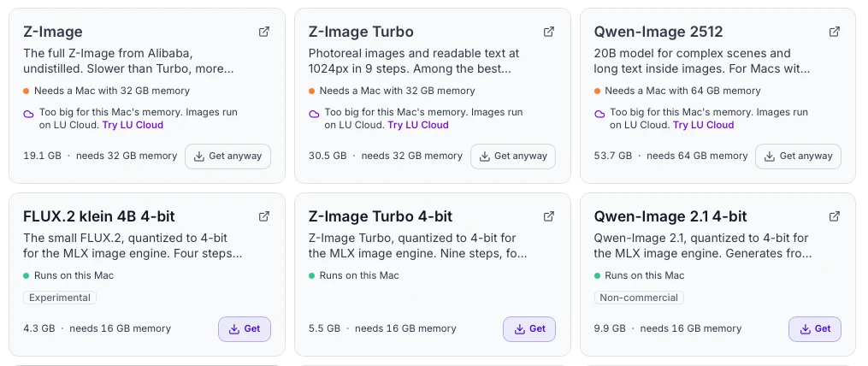This screenshot has width=868, height=366.
Task: Open Qwen-Image 2.1 4-bit external link icon
Action: (835, 216)
